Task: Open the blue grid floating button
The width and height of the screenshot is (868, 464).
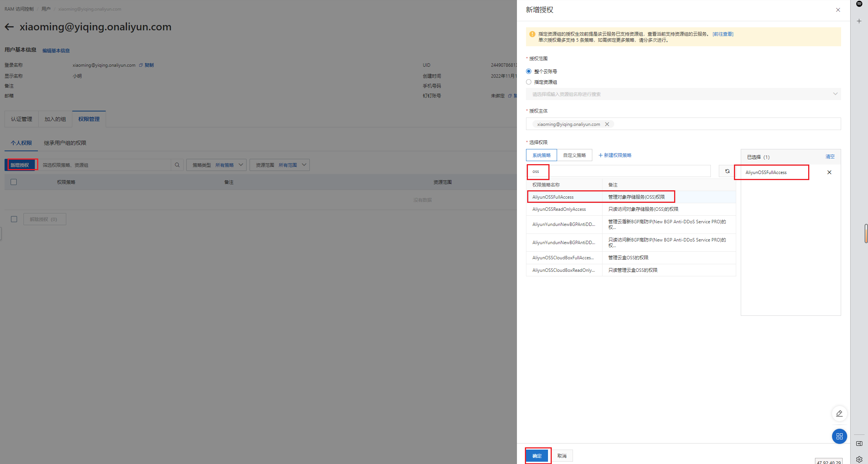Action: pyautogui.click(x=839, y=436)
